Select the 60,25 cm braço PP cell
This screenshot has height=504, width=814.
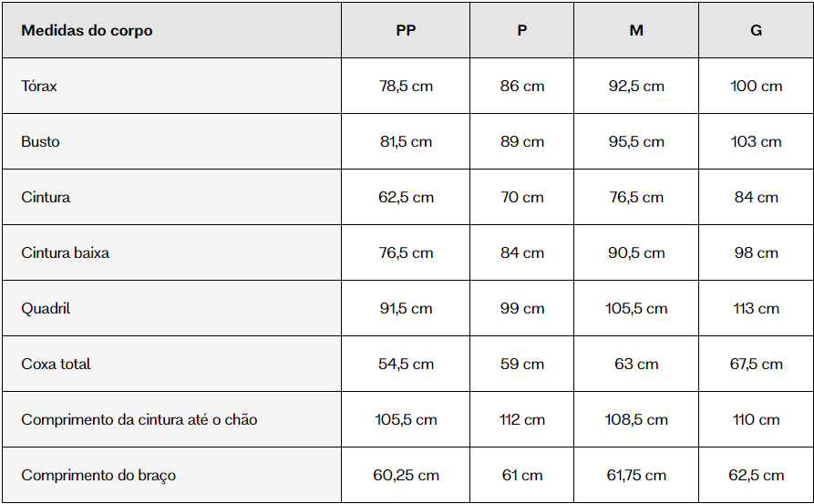(406, 475)
